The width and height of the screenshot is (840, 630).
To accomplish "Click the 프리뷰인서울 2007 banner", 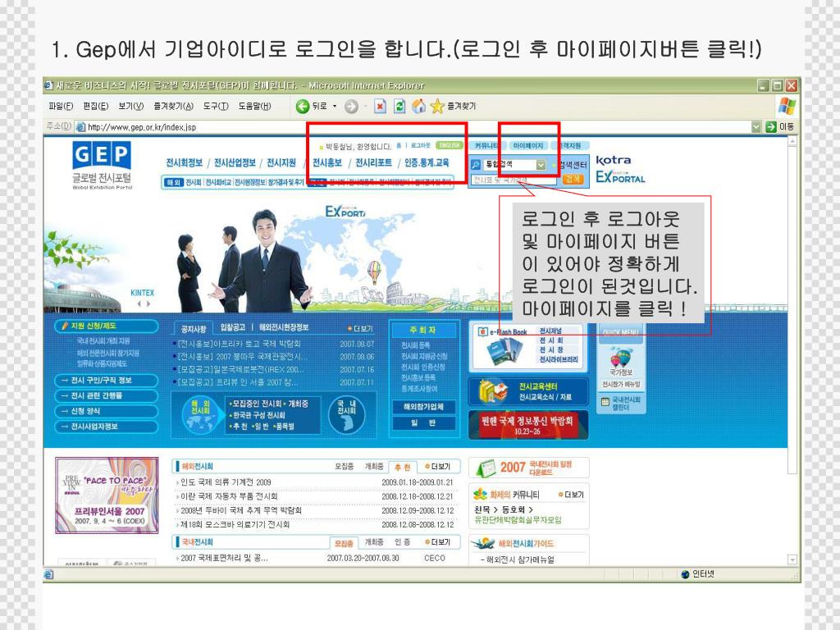I will pos(107,495).
